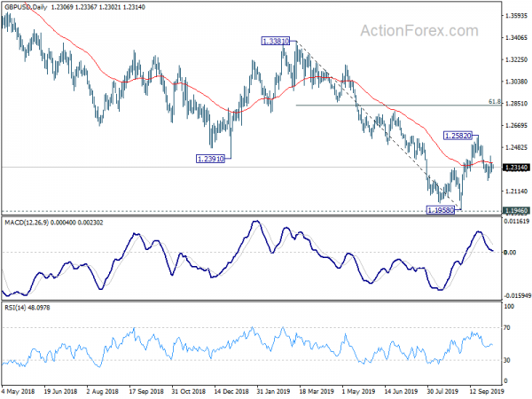Image resolution: width=532 pixels, height=399 pixels.
Task: Click the RSI 30 level marker
Action: (x=507, y=360)
